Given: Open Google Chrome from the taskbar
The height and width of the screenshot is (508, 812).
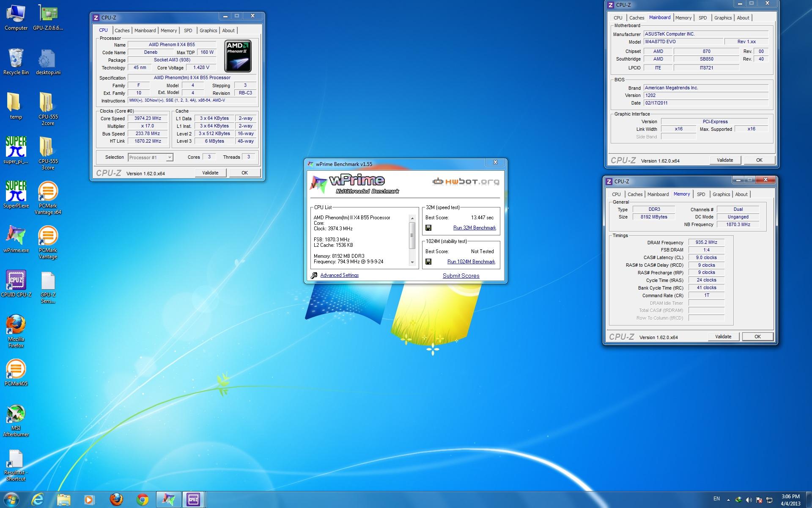Looking at the screenshot, I should (x=143, y=500).
